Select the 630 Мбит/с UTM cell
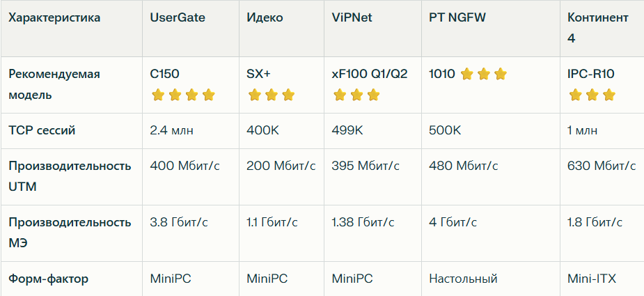 click(602, 166)
